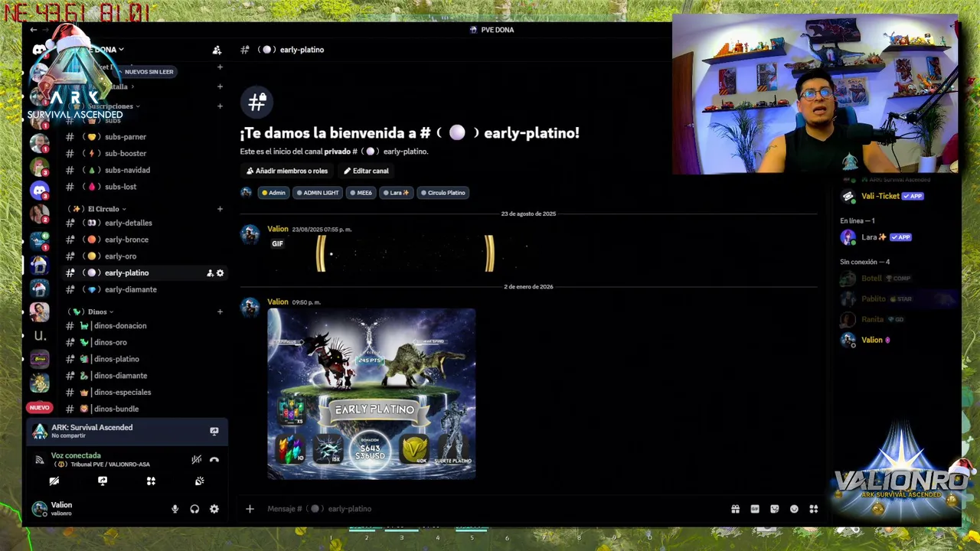Click the plus attach button beside message box
The image size is (980, 551).
250,509
